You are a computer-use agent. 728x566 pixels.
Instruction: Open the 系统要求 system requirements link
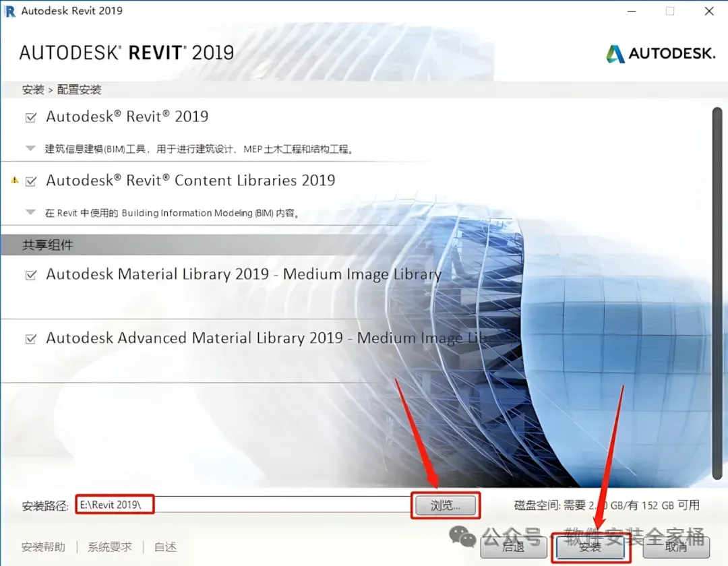pyautogui.click(x=110, y=547)
